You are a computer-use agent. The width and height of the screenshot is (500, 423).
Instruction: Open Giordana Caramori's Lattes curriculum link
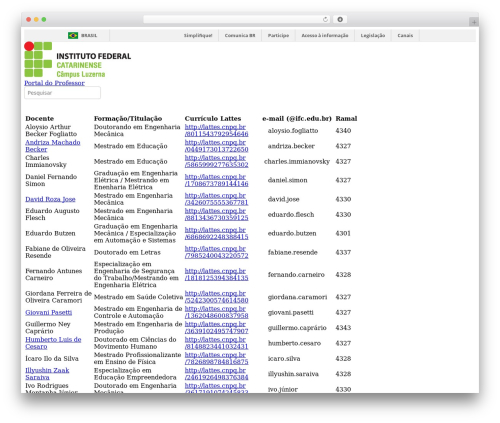216,297
